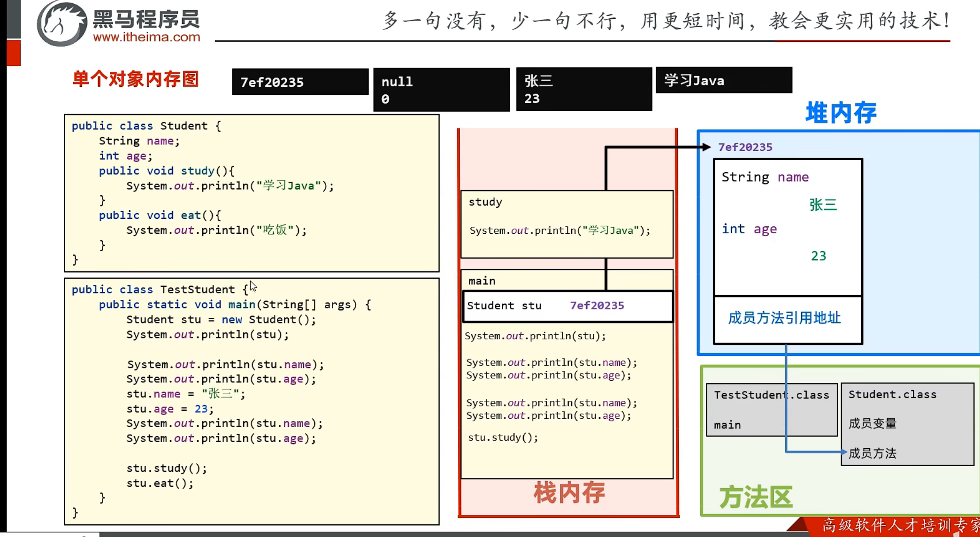
Task: Select the 张三 23 black output box
Action: click(x=584, y=89)
